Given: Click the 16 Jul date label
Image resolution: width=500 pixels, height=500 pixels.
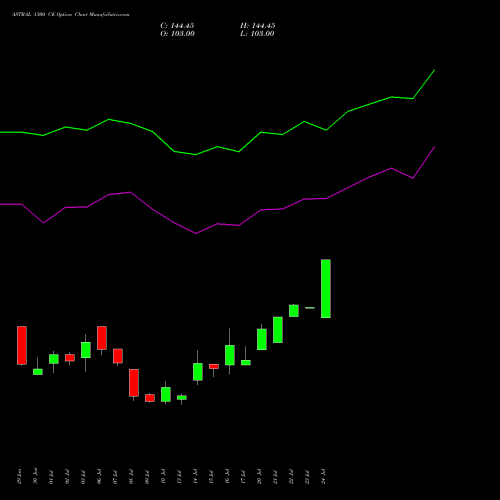Looking at the screenshot, I should [x=227, y=477].
